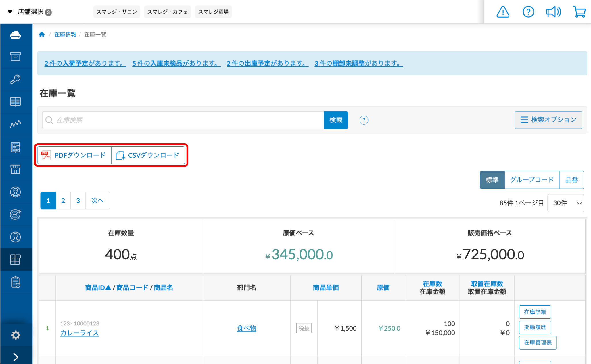591x364 pixels.
Task: Open the 店舗選択 dropdown
Action: tap(30, 12)
